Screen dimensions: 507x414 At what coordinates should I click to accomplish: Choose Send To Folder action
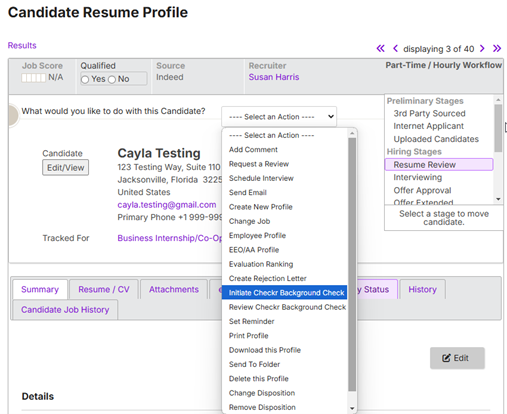(254, 365)
